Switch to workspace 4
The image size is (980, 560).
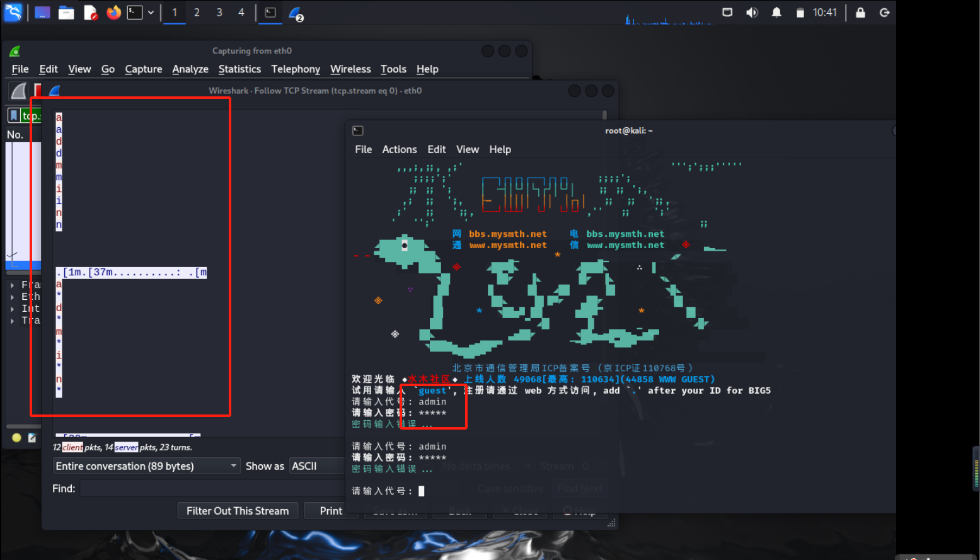click(x=241, y=13)
